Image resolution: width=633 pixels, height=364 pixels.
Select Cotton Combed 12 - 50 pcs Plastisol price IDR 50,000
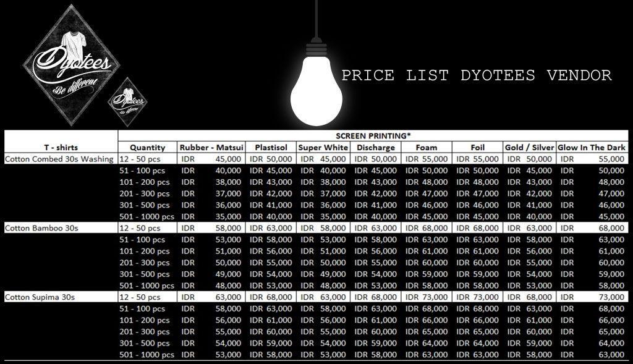(x=271, y=159)
